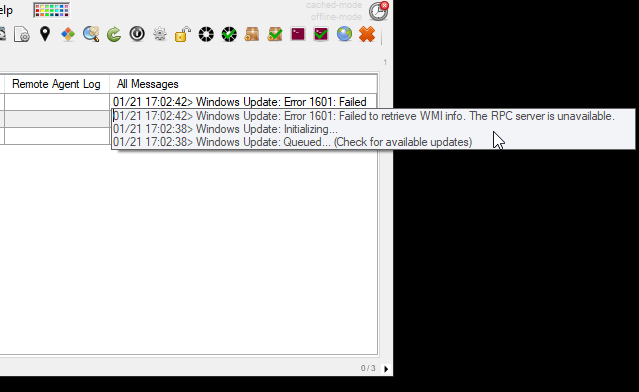
Task: Click the scheduler clock icon with red badge
Action: 379,11
